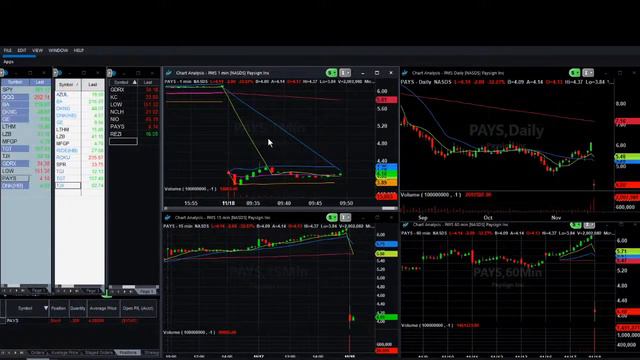Click Average Price column header in positions panel
Image resolution: width=640 pixels, height=360 pixels.
pos(103,308)
